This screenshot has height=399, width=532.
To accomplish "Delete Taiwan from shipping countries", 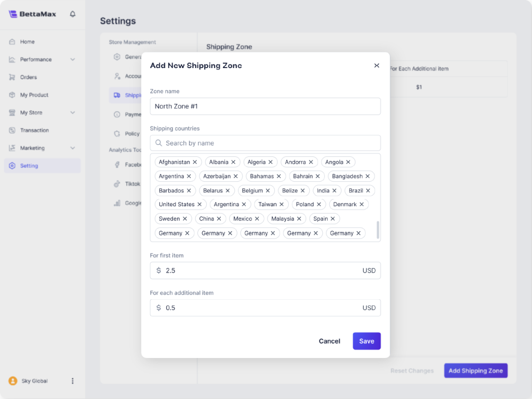I will [x=282, y=205].
